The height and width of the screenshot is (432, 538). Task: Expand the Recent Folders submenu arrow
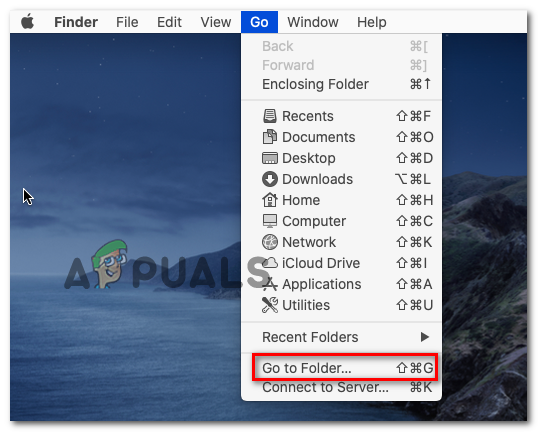tap(425, 337)
